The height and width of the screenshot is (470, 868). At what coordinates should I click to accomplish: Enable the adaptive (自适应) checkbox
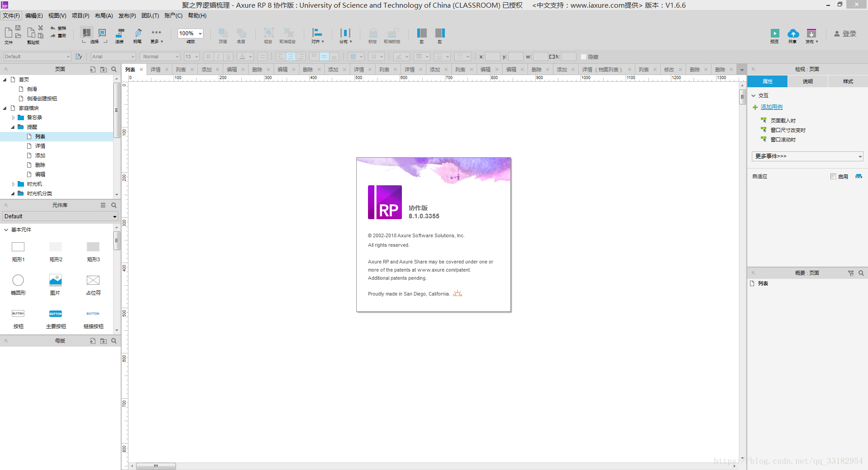833,177
